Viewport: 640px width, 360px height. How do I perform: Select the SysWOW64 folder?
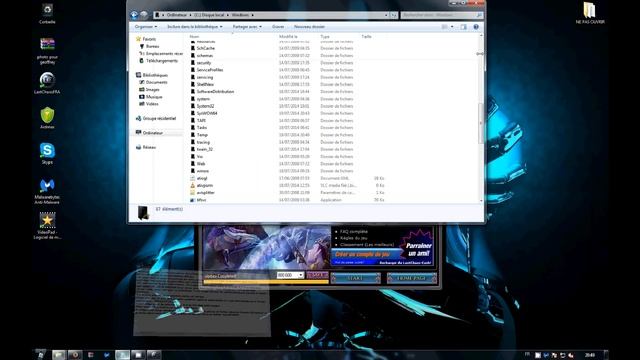tap(207, 113)
